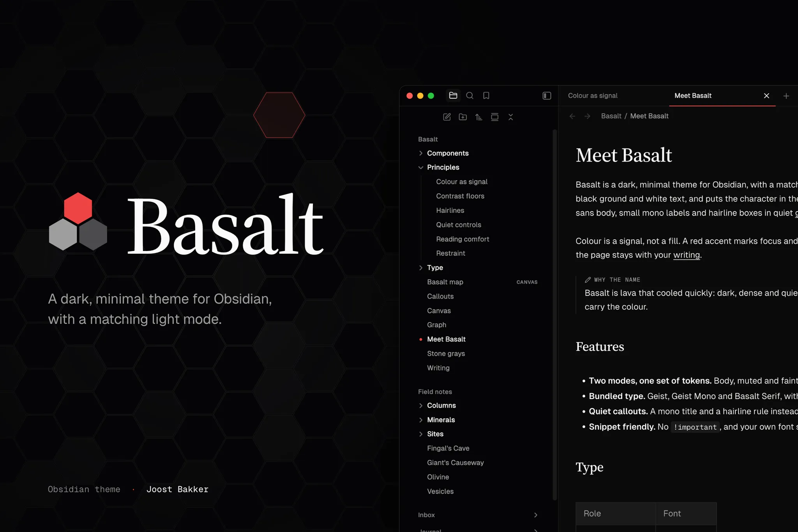Open the Writing note in sidebar

pos(438,368)
